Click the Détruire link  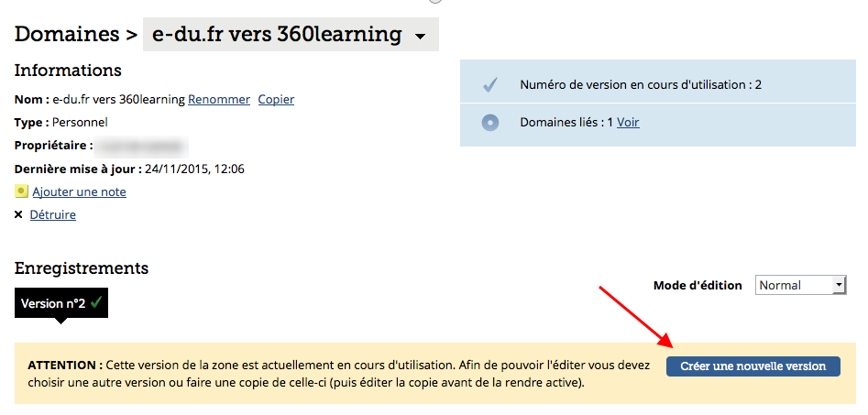click(x=53, y=215)
